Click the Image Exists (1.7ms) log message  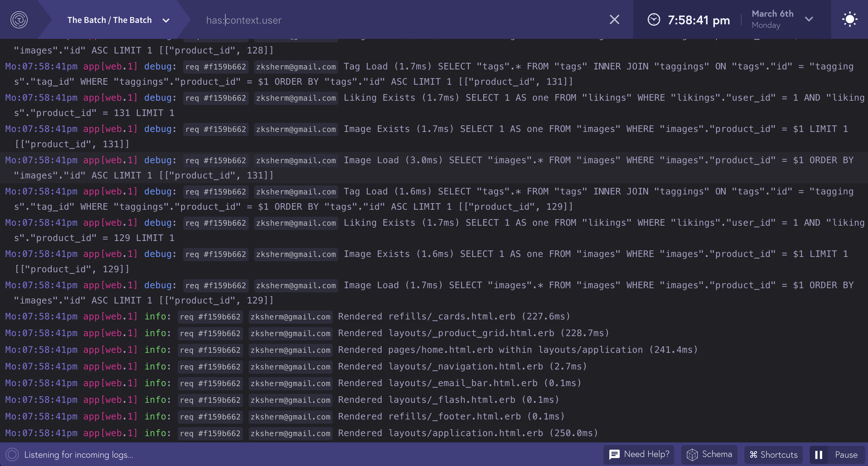pos(434,136)
